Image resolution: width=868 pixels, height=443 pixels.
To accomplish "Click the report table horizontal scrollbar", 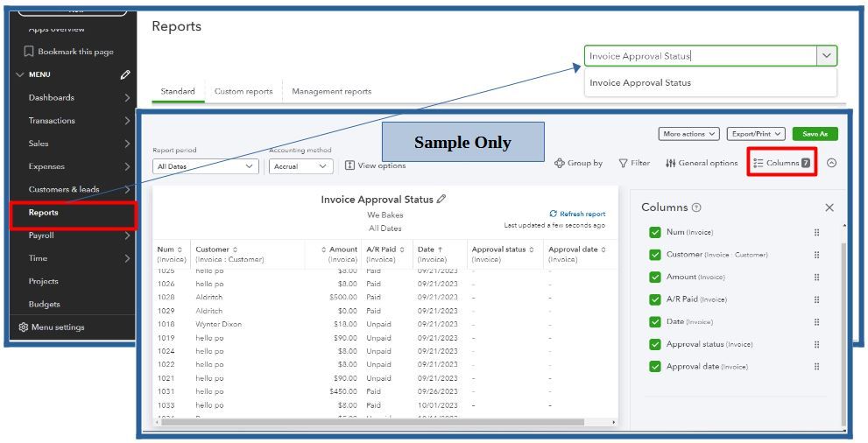I will click(x=370, y=422).
